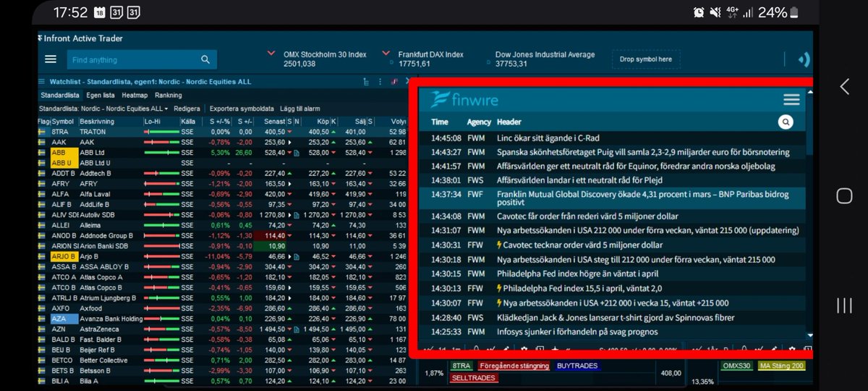Click the Redigera button
The width and height of the screenshot is (868, 391).
[187, 109]
